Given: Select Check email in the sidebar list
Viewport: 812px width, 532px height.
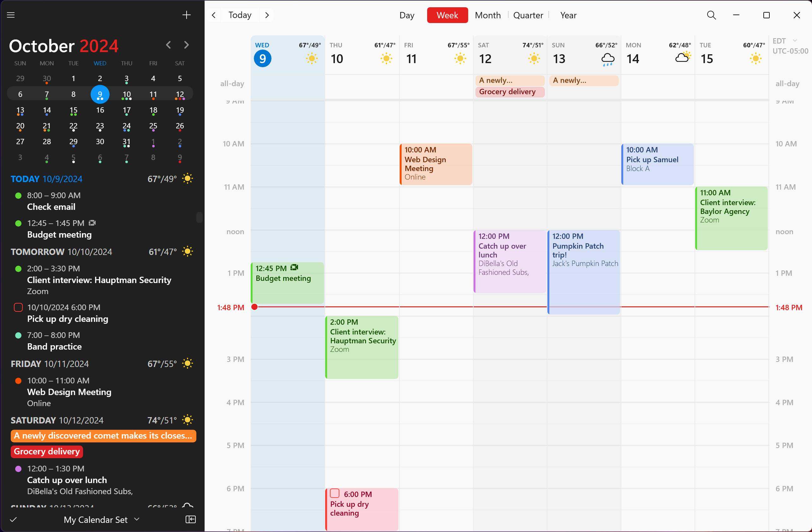Looking at the screenshot, I should point(51,201).
